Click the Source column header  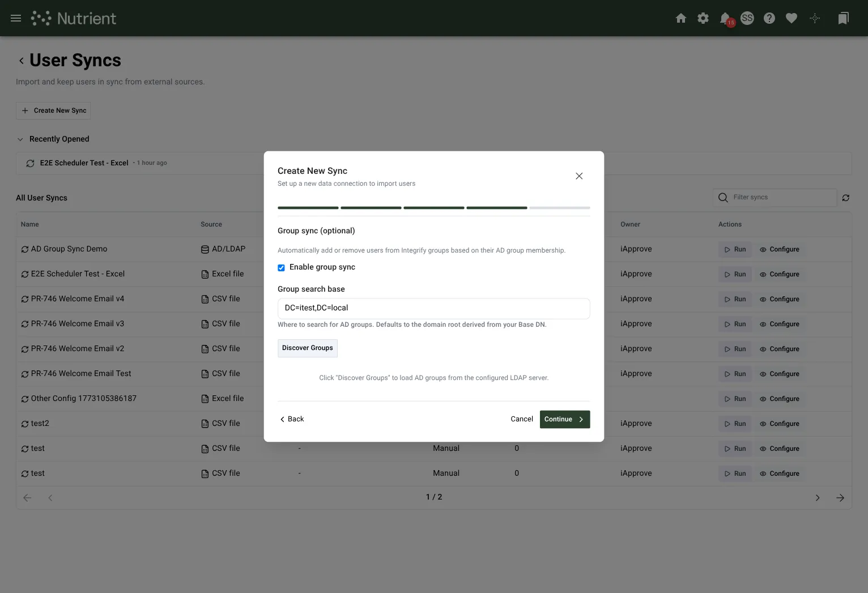(211, 224)
